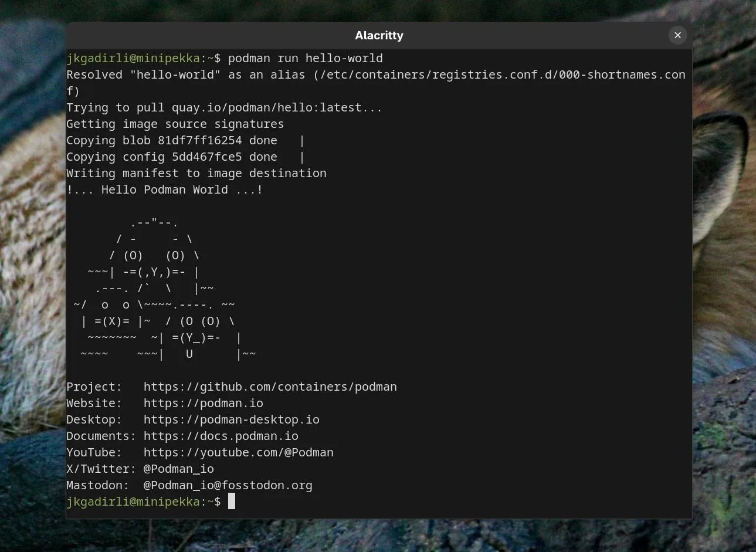Viewport: 756px width, 552px height.
Task: Click the "Getting image source signatures" line
Action: tap(175, 124)
